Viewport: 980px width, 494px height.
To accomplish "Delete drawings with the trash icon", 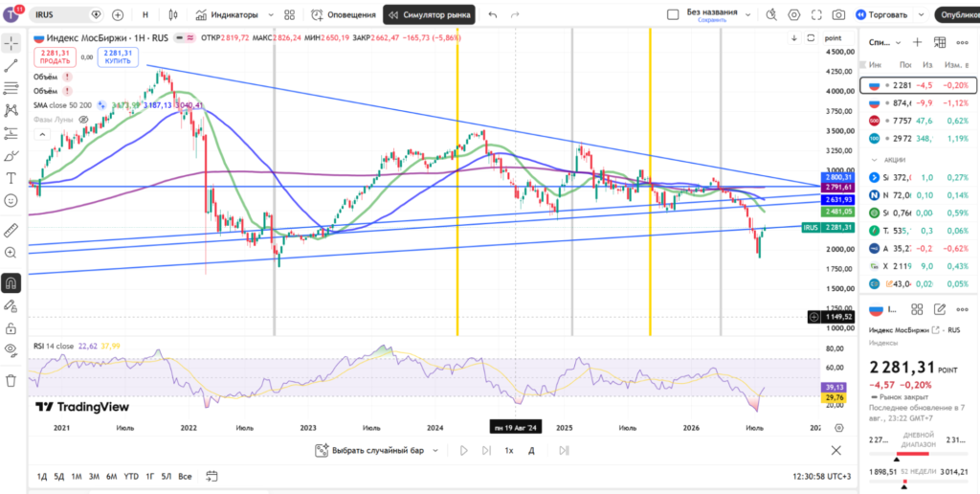I will pos(11,380).
